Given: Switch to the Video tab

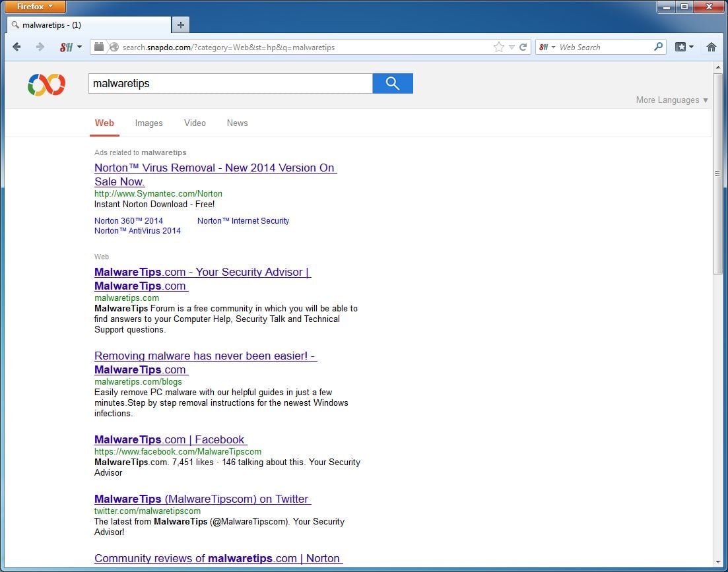Looking at the screenshot, I should pos(195,123).
